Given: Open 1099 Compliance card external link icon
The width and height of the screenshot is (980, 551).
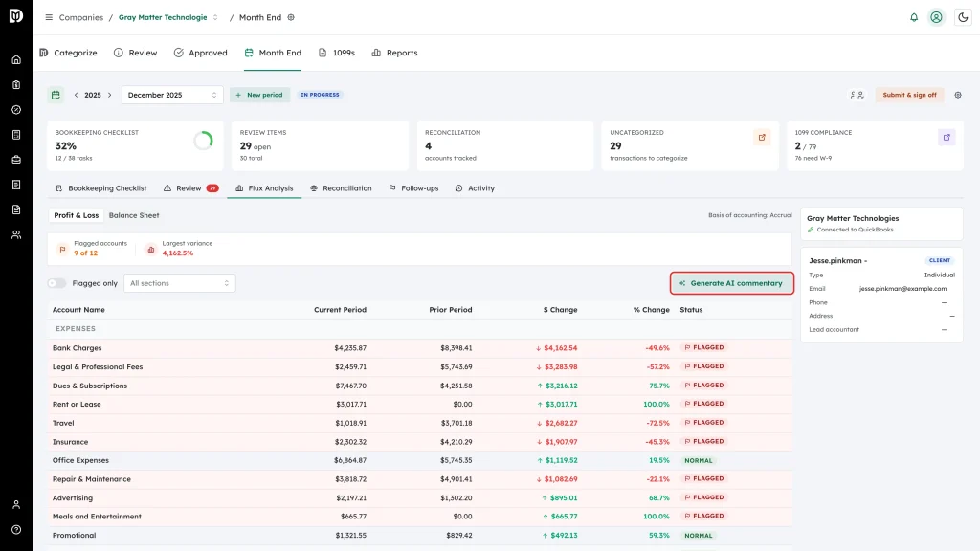Looking at the screenshot, I should tap(947, 138).
